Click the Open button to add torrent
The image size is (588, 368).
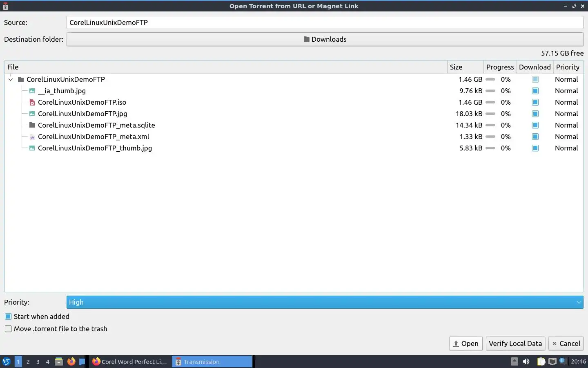[x=466, y=343]
